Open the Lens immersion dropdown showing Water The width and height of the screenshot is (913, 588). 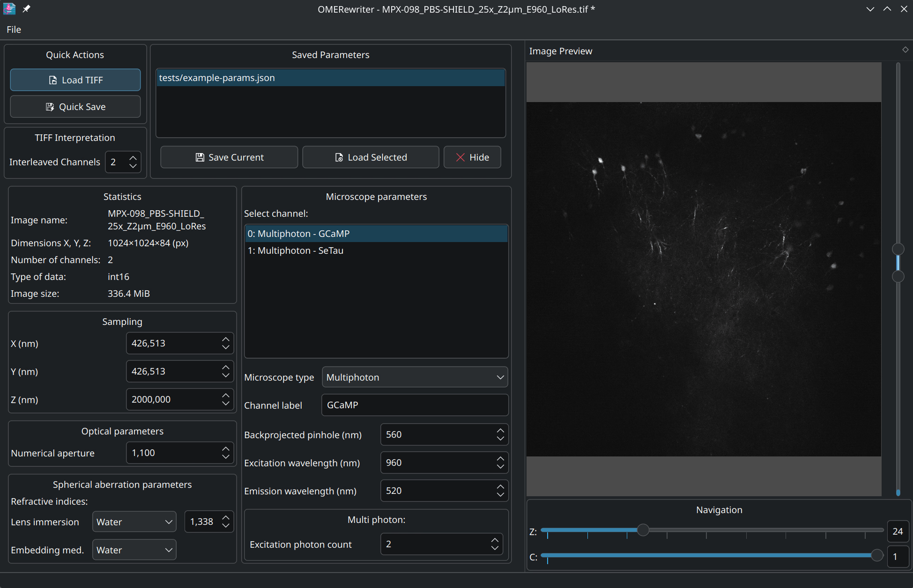134,522
